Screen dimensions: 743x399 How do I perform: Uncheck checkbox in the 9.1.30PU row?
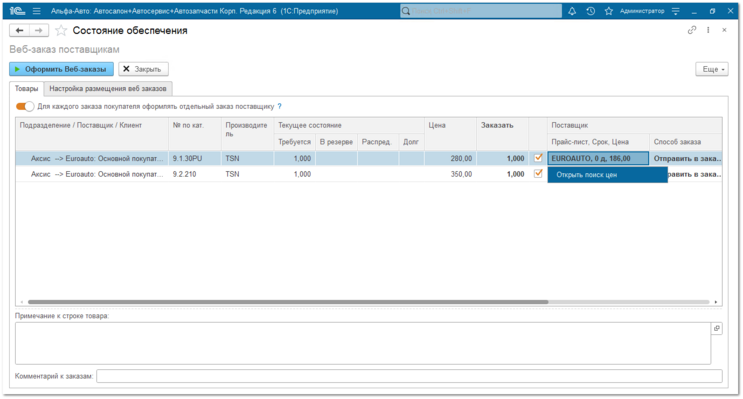(538, 158)
